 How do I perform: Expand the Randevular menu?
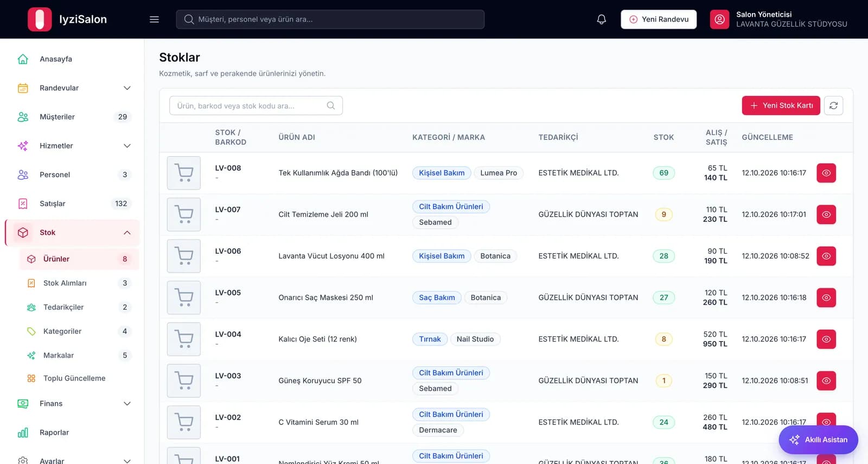(x=72, y=88)
